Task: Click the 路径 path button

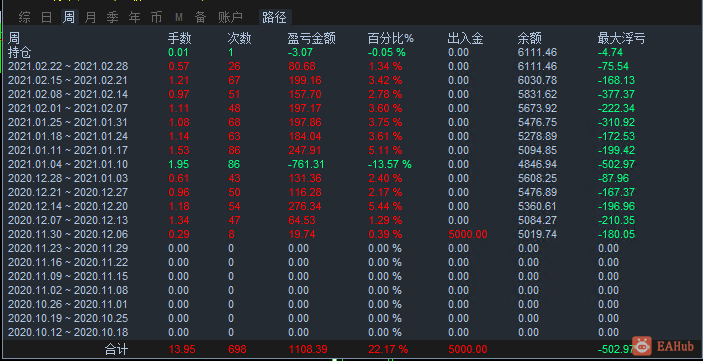Action: point(275,17)
